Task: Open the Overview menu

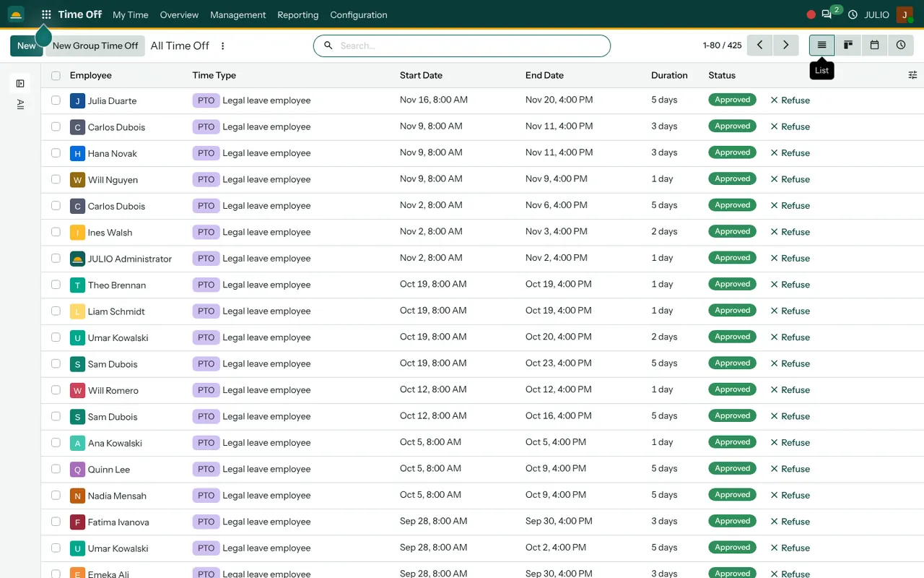Action: pos(179,14)
